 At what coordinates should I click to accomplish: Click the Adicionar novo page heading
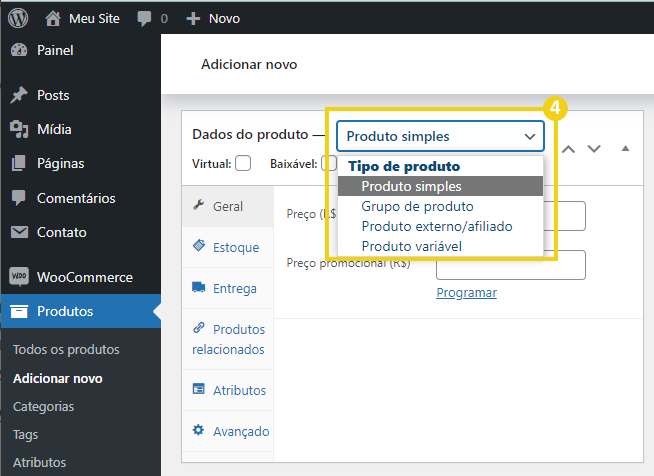pos(249,64)
